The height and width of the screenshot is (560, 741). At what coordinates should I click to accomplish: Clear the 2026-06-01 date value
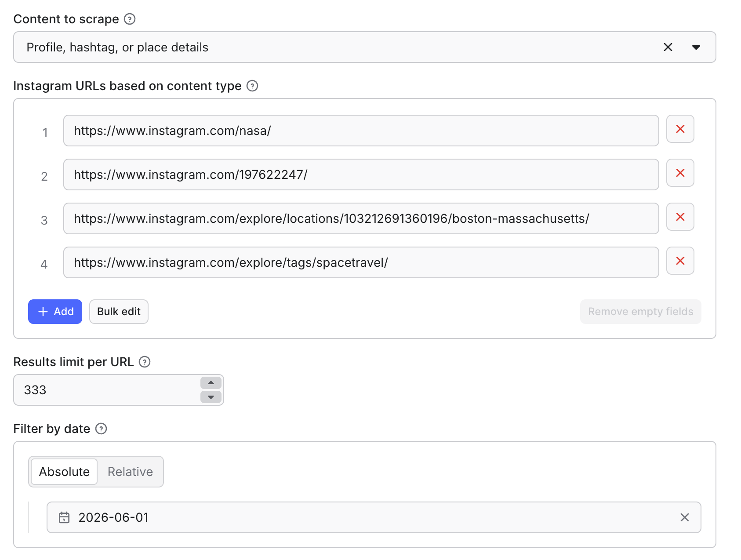pos(684,517)
